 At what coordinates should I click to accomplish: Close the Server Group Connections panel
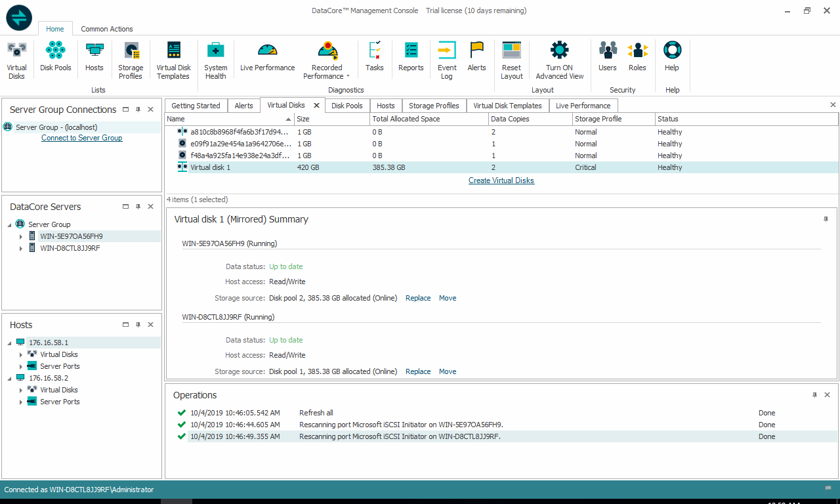pos(150,110)
